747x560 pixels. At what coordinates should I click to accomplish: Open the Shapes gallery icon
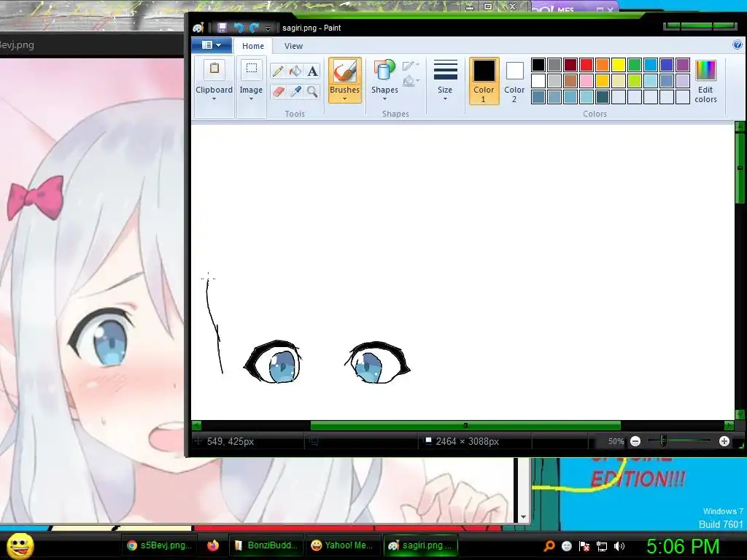[384, 71]
